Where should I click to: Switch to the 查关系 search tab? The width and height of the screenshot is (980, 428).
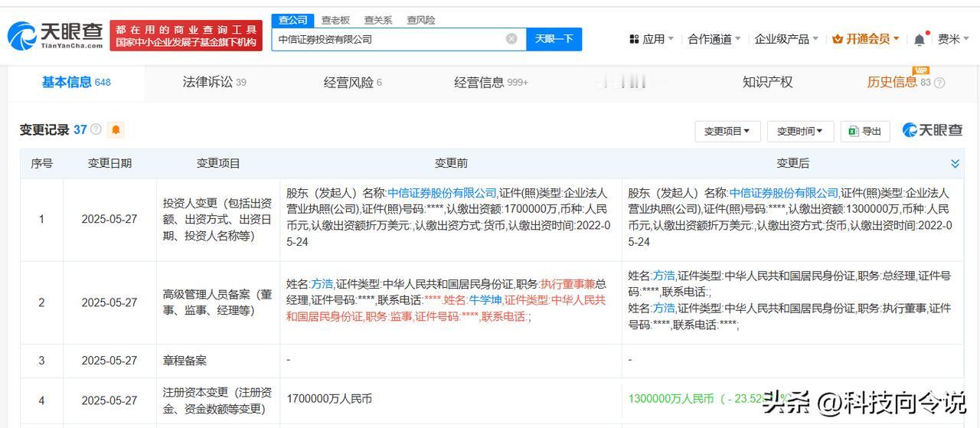[378, 20]
